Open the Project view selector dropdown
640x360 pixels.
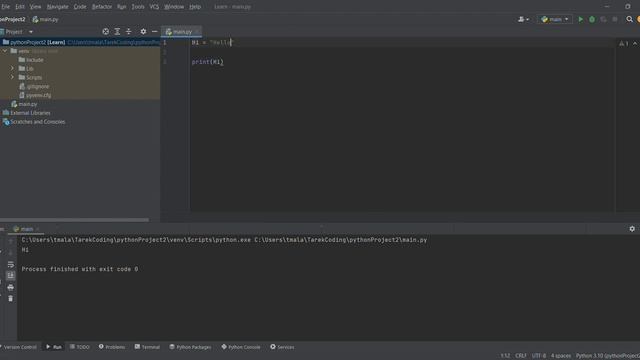31,31
